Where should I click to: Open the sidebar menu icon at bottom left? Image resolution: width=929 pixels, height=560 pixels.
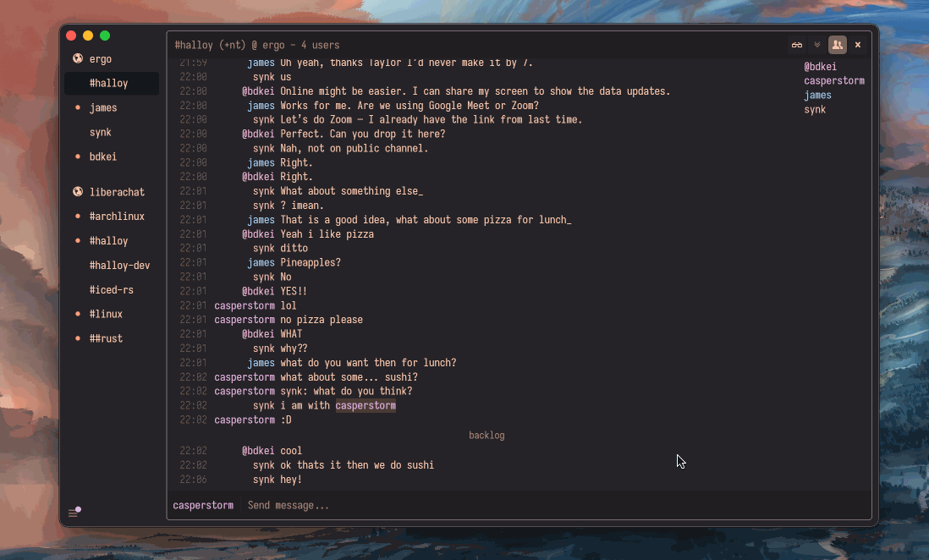pyautogui.click(x=74, y=511)
